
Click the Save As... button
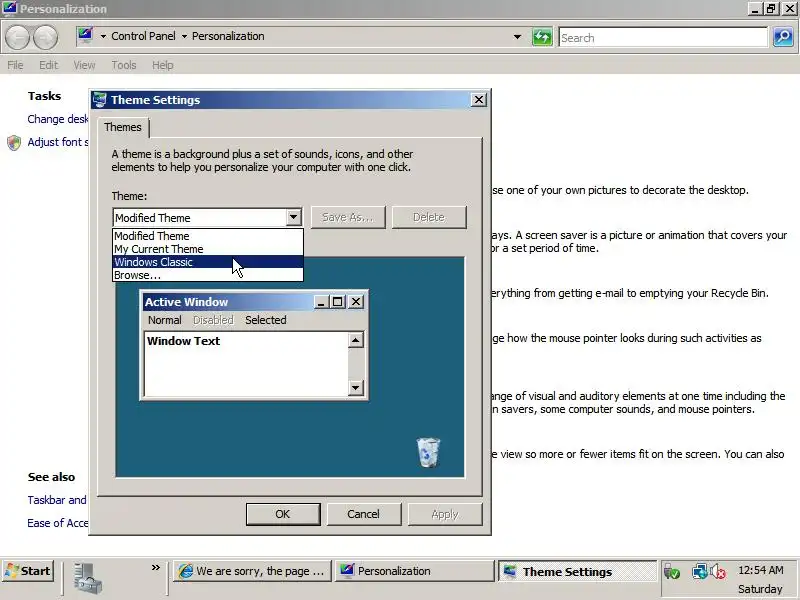tap(348, 217)
